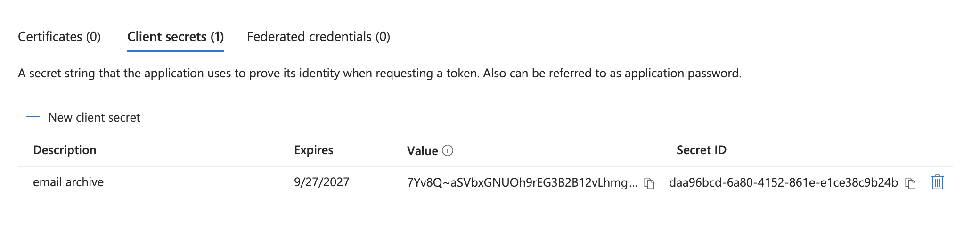Copy the Secret ID to clipboard
980x230 pixels.
[x=910, y=183]
